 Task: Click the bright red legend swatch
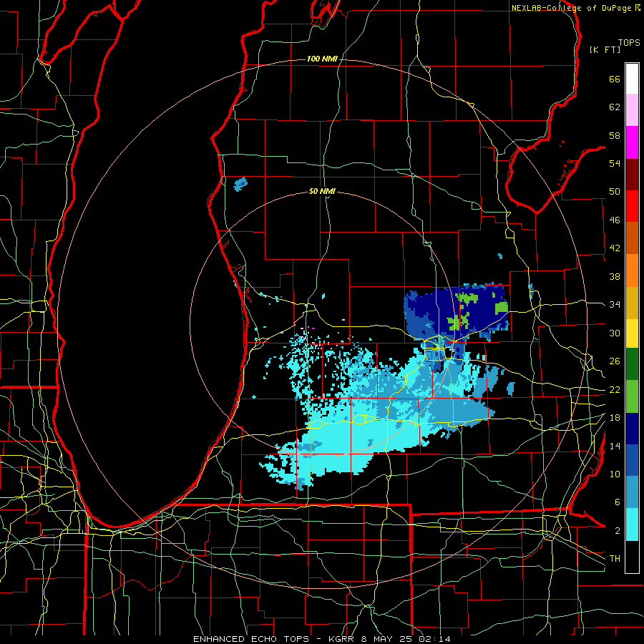point(632,206)
